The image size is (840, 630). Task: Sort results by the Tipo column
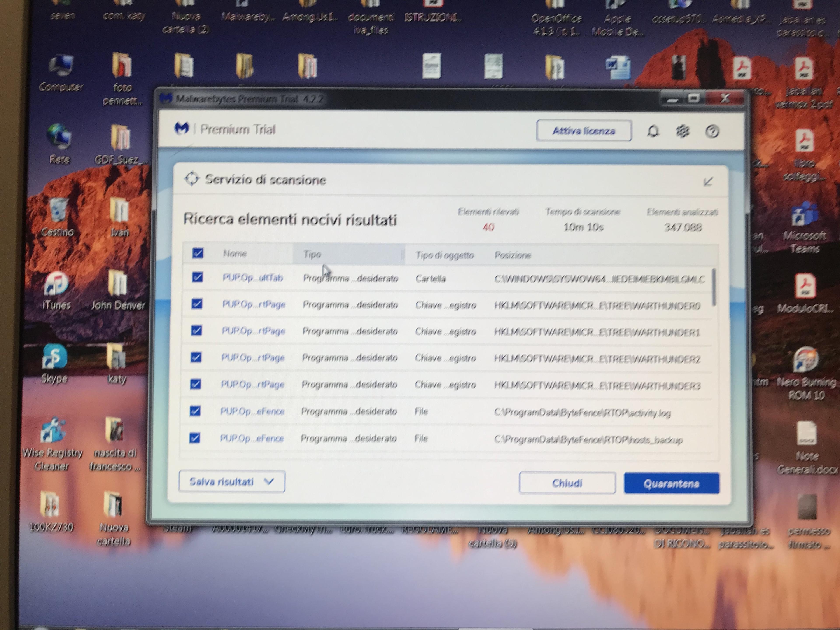(x=348, y=254)
